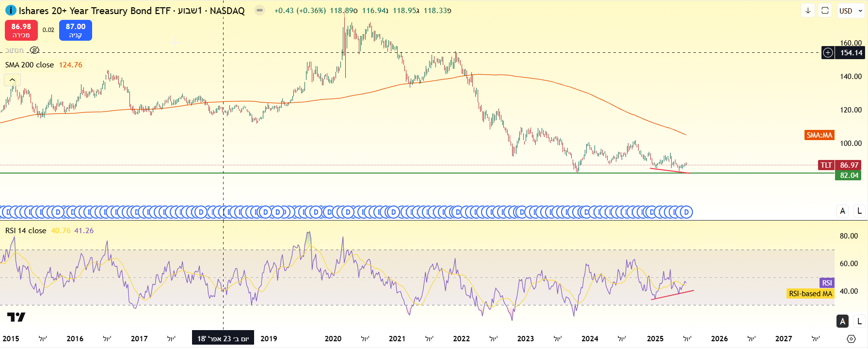This screenshot has width=868, height=349.
Task: Select the SMA 200 close indicator legend
Action: point(30,65)
